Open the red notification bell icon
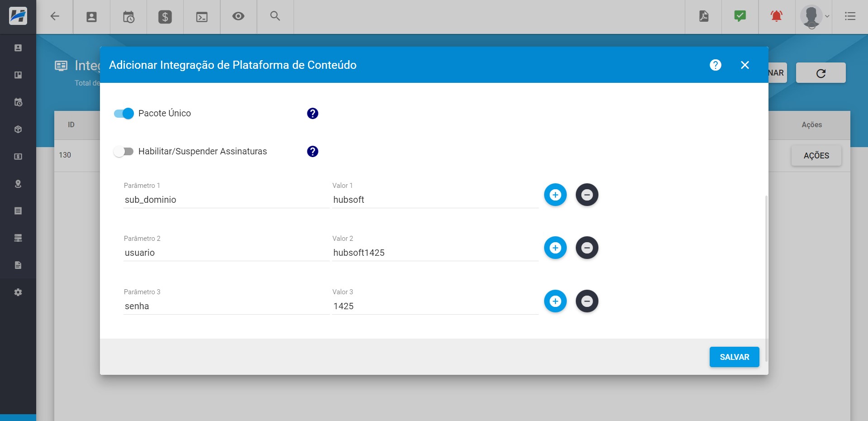Screen dimensions: 868x421 coord(776,17)
